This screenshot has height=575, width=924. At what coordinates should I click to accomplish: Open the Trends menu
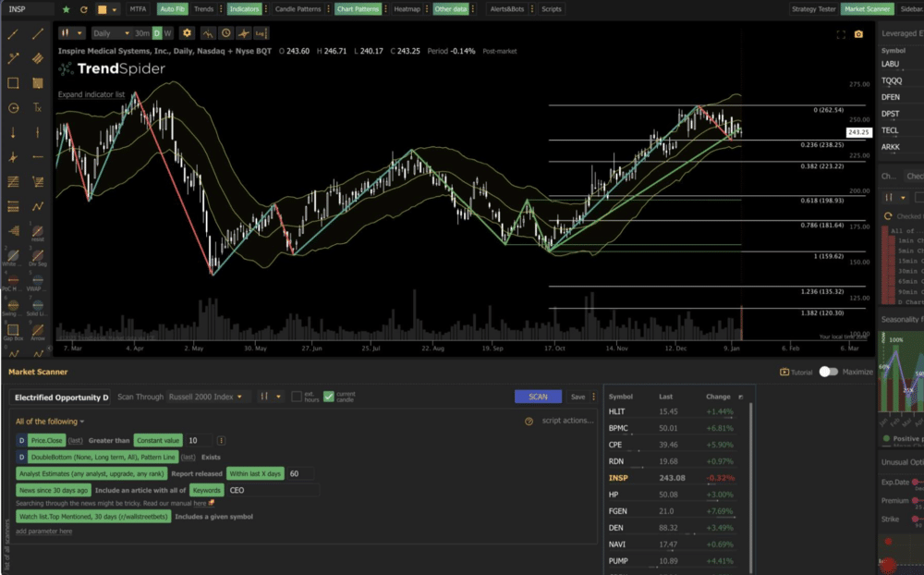203,9
